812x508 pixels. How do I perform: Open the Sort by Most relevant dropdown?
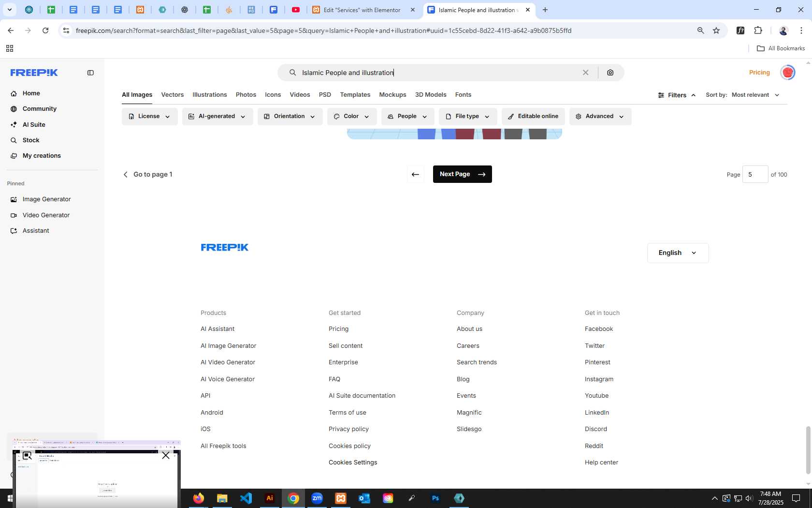click(755, 95)
